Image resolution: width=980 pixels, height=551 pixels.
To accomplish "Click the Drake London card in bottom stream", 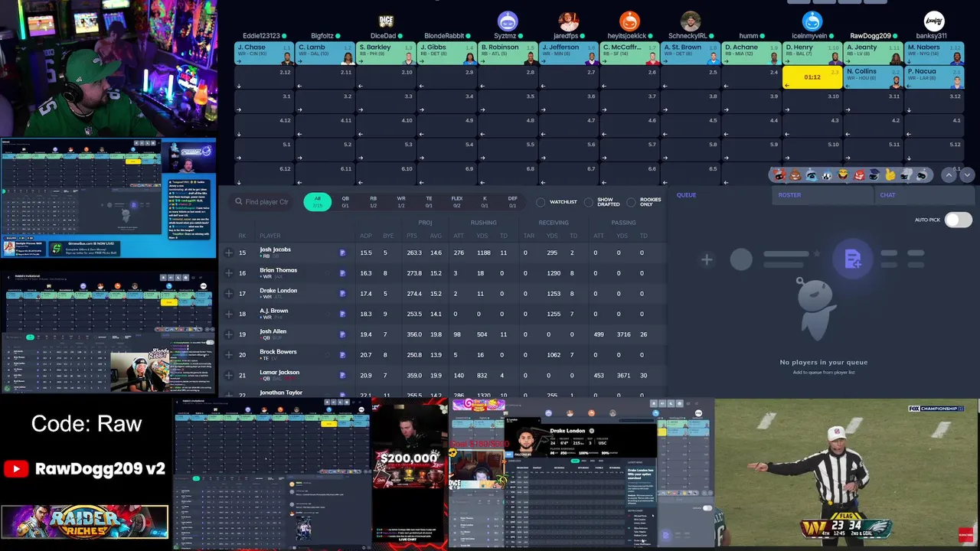I will point(580,442).
